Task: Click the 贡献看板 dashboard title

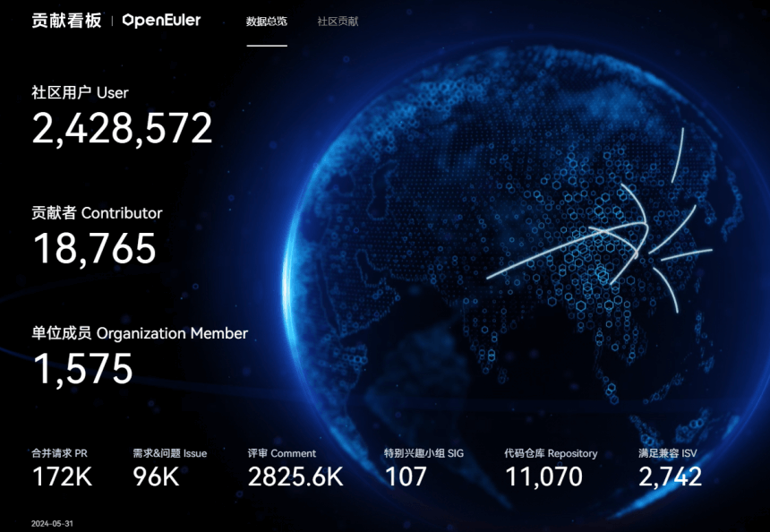Action: point(66,21)
